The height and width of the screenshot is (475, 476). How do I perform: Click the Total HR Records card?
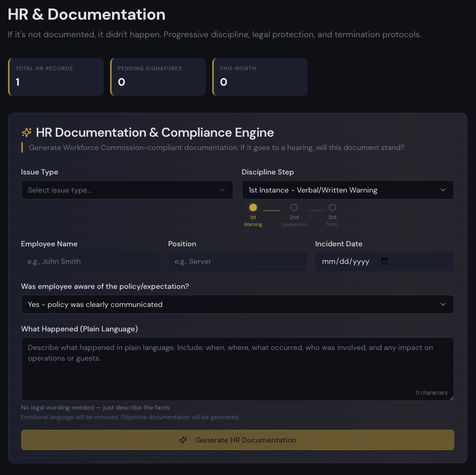pos(56,77)
